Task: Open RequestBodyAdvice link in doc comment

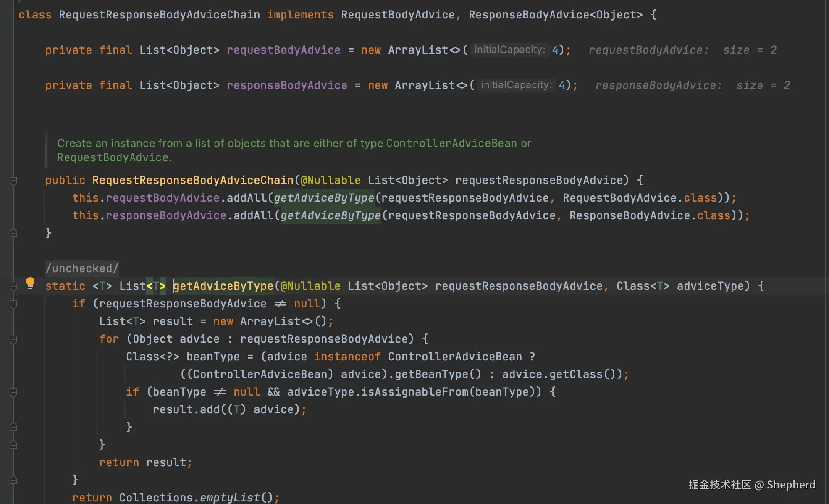Action: (x=113, y=158)
